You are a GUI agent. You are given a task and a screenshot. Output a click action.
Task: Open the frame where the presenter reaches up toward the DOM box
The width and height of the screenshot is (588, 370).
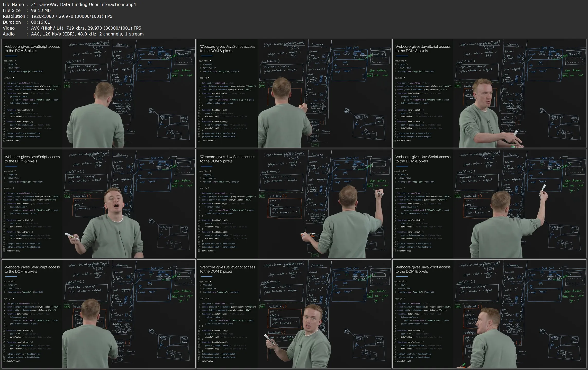(x=489, y=204)
